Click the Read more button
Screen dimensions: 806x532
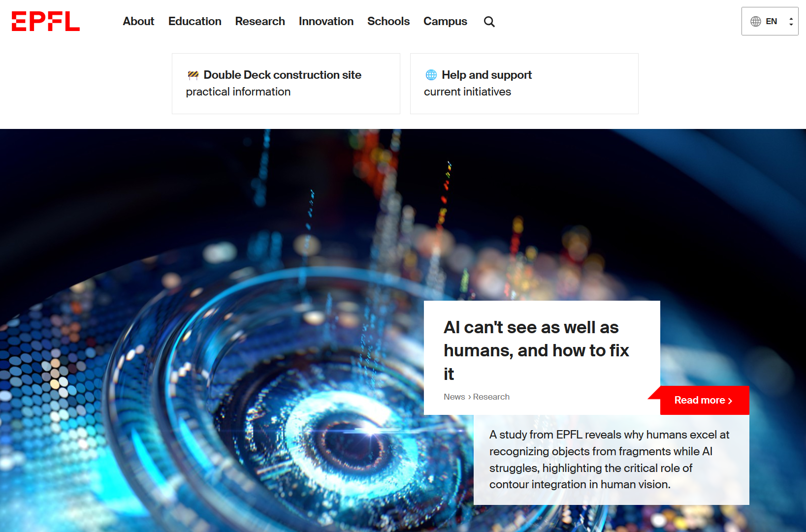click(x=704, y=400)
